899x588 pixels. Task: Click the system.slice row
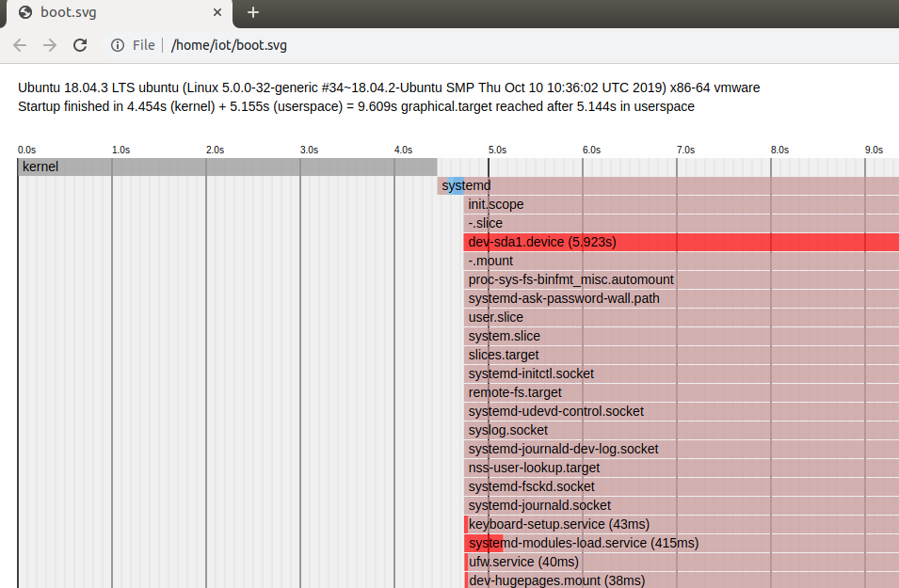pos(682,337)
